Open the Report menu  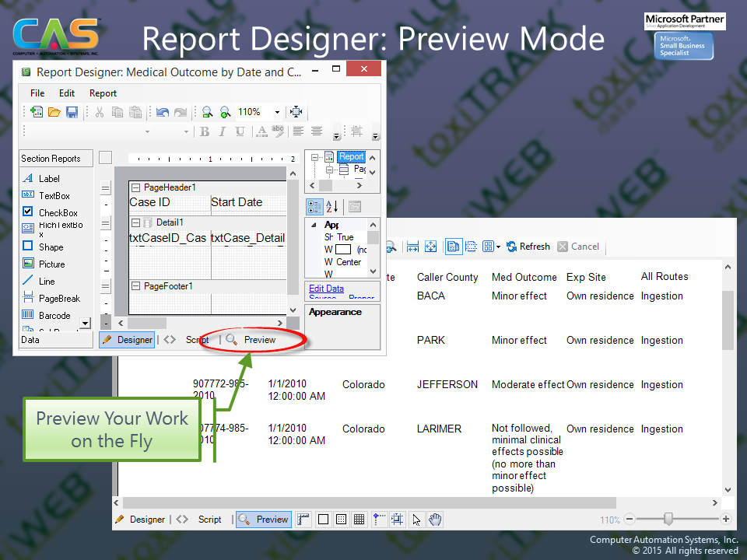[x=103, y=93]
